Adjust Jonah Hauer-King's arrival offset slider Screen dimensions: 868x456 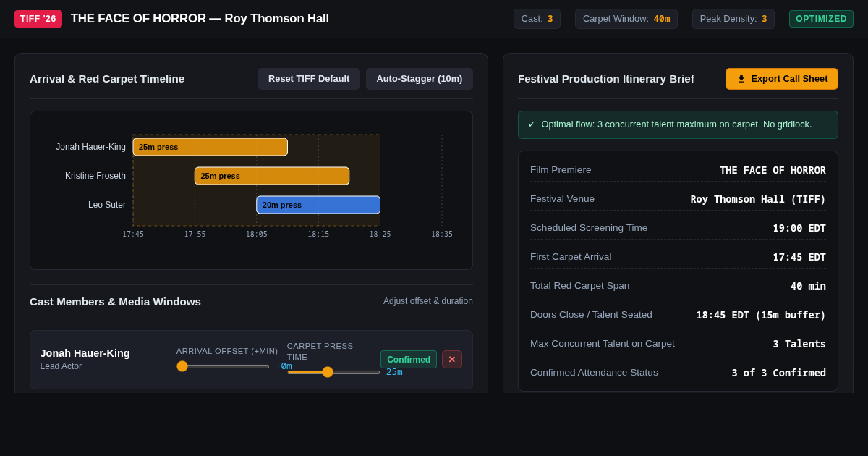[223, 366]
